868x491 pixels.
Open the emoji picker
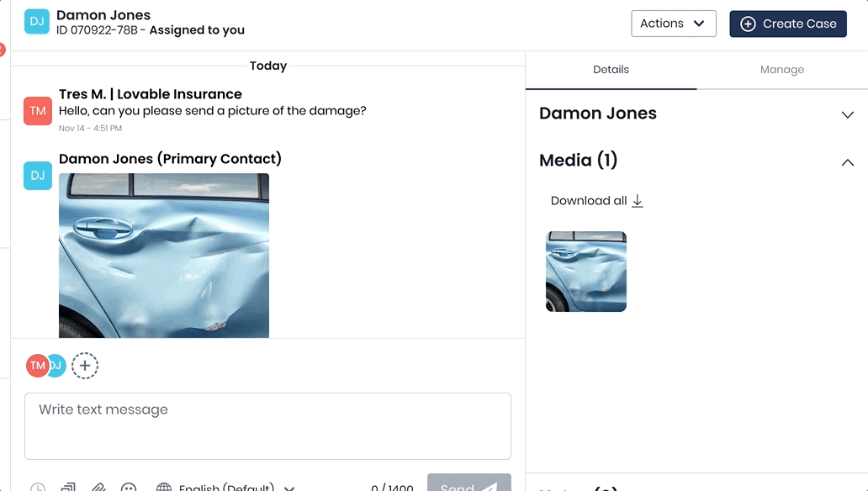[x=129, y=487]
